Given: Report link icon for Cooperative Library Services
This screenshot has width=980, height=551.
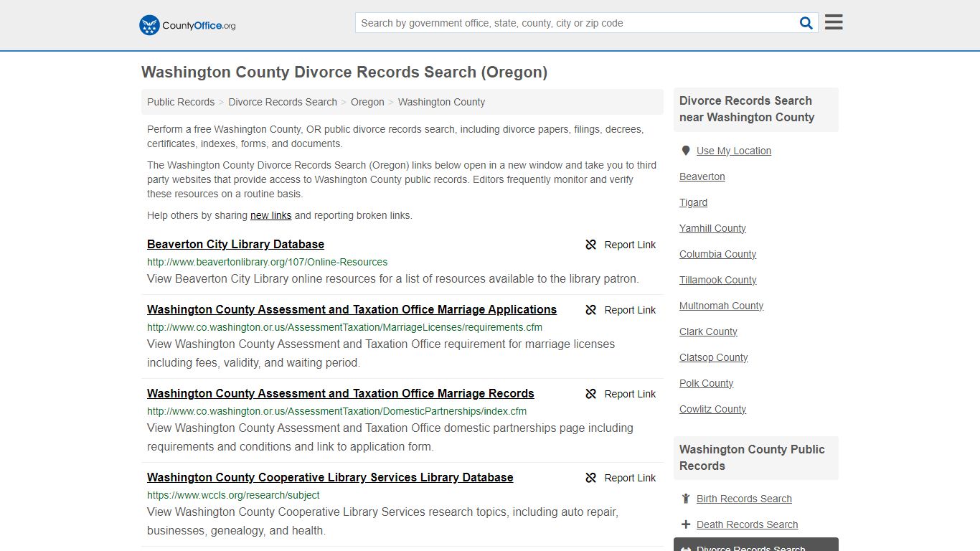Looking at the screenshot, I should [x=591, y=478].
